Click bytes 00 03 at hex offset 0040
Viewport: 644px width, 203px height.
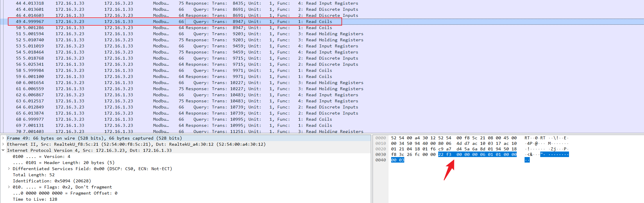(398, 160)
